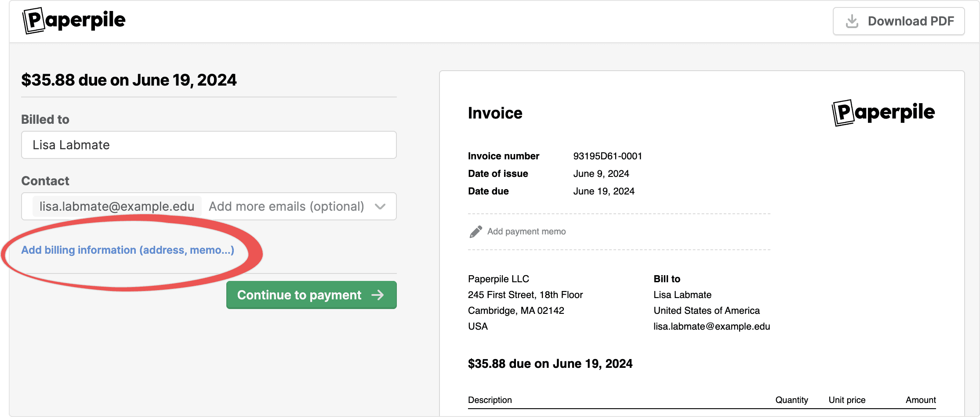Click the arrow icon on Continue to payment

(377, 295)
